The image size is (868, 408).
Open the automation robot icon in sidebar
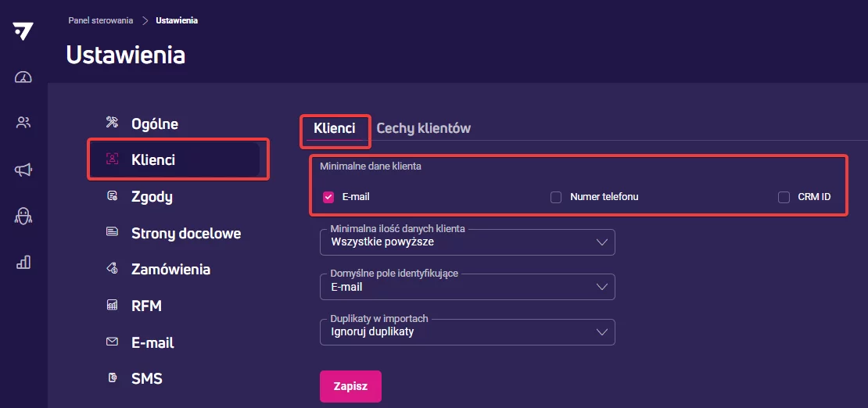tap(23, 217)
